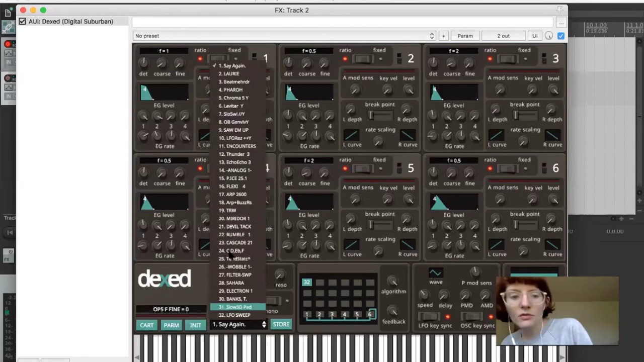The image size is (644, 362).
Task: Click operator 3 fine knob
Action: tap(469, 63)
